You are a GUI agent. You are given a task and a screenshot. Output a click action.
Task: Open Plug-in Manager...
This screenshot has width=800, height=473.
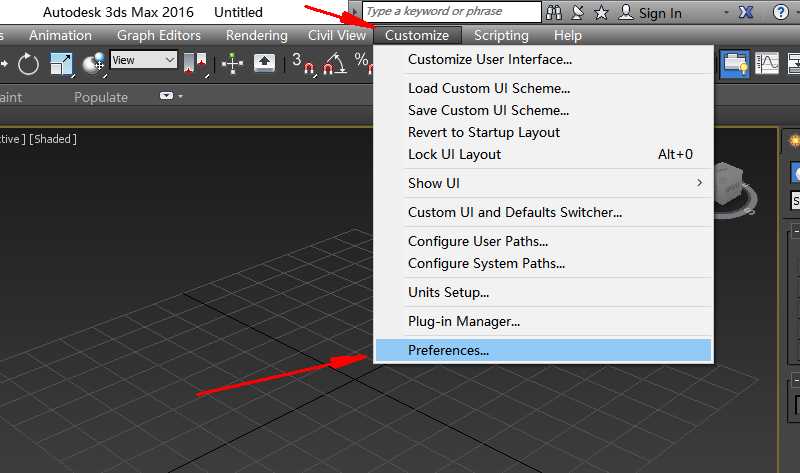[544, 321]
